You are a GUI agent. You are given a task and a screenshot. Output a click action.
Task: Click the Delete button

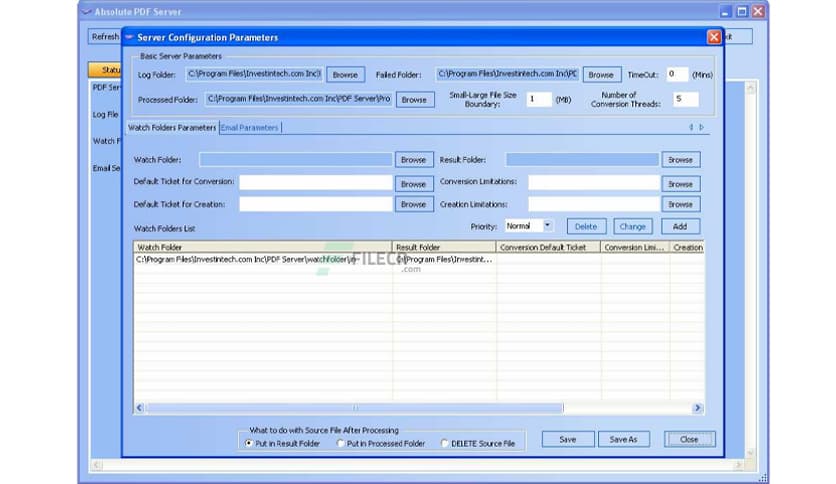coord(586,227)
